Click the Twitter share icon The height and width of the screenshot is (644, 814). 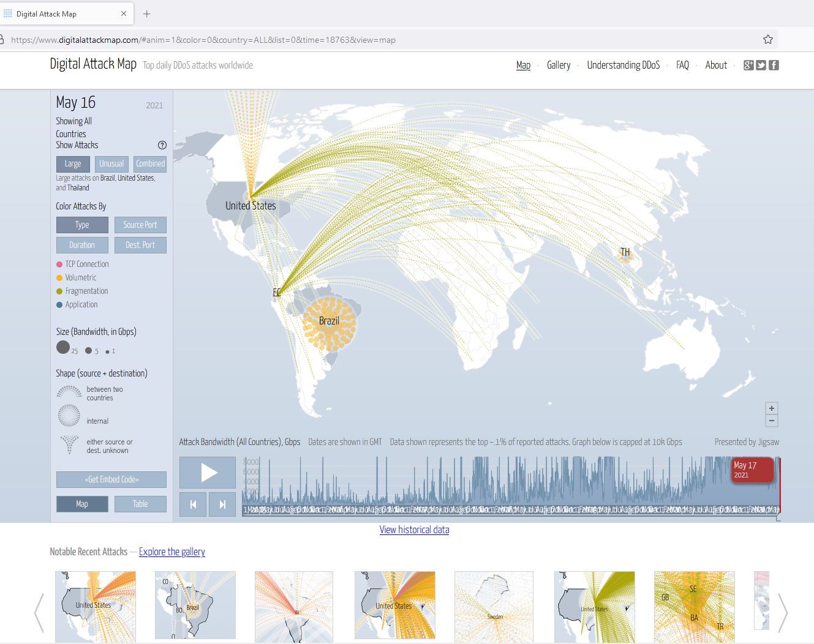pos(761,65)
